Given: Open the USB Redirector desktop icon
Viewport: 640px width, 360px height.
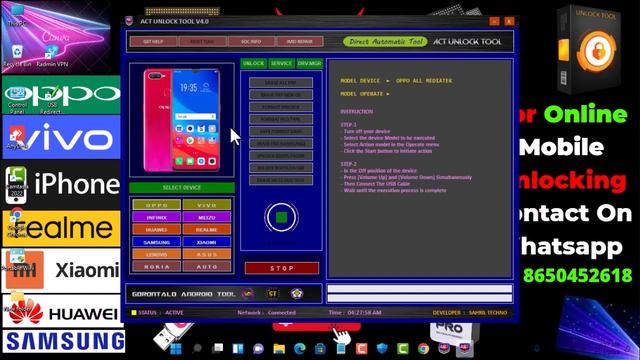Looking at the screenshot, I should (52, 101).
